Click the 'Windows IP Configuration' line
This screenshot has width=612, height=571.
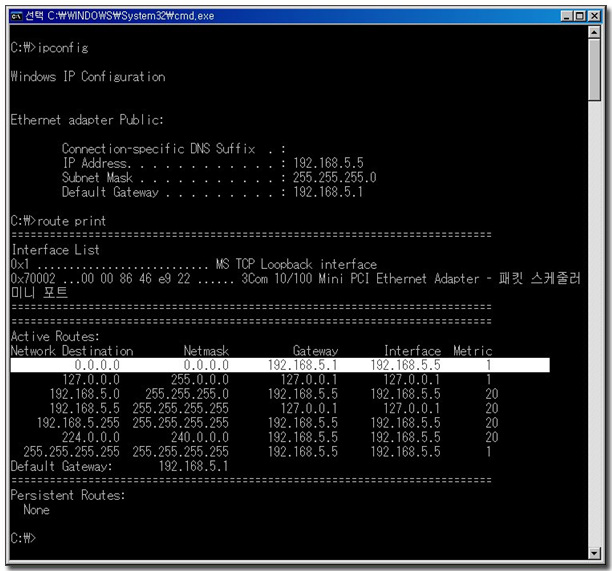[88, 76]
